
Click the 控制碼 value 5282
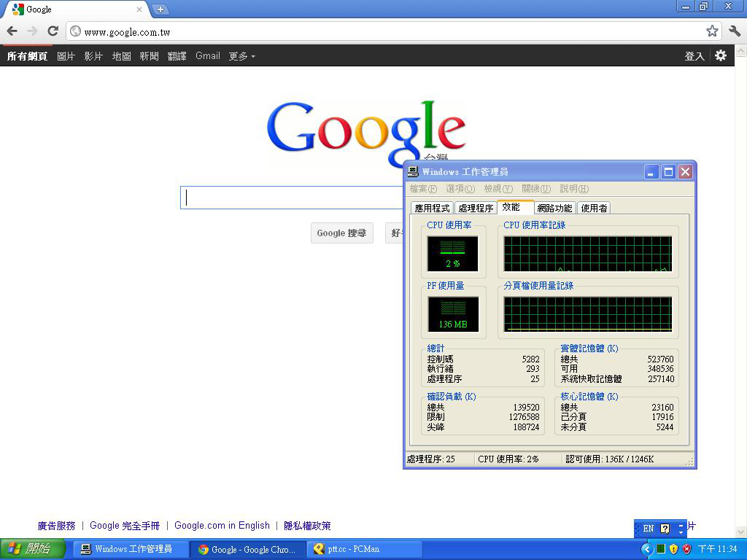click(531, 359)
